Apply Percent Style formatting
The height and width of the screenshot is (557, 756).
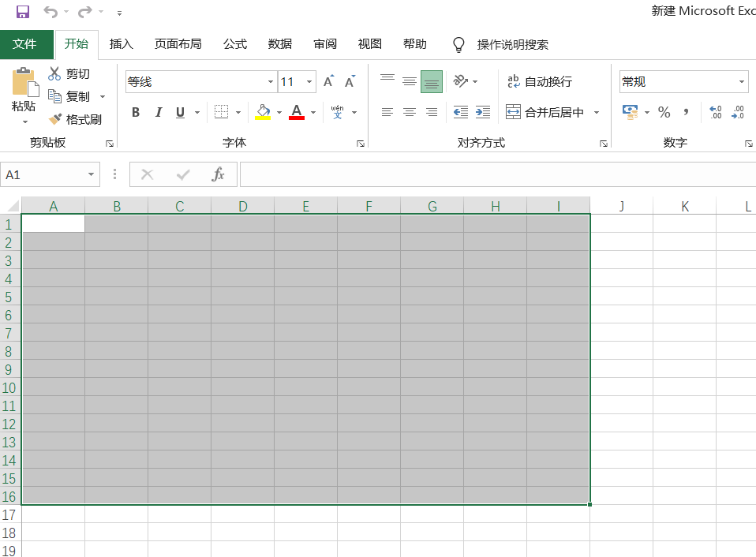point(664,112)
